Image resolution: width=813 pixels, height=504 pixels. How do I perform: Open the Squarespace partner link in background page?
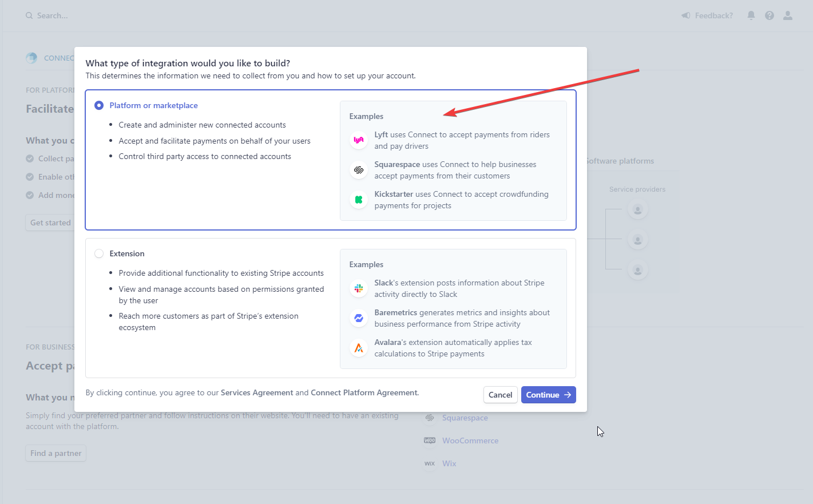(465, 418)
